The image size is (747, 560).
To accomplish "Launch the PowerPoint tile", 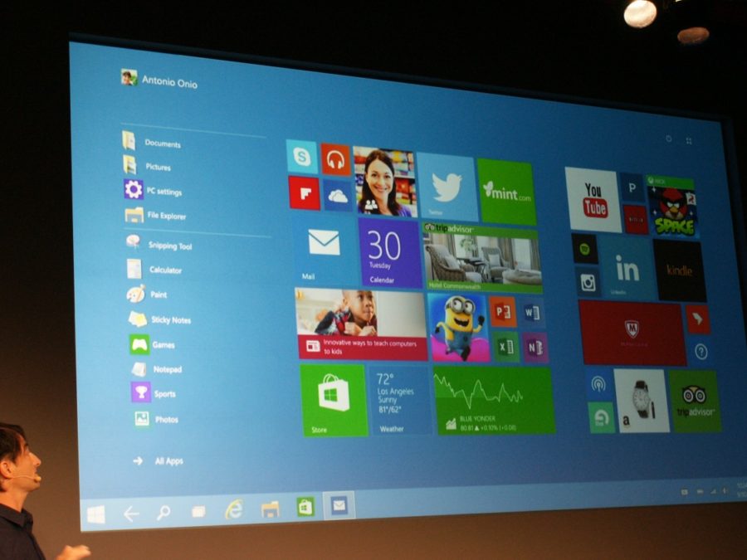I will click(502, 311).
